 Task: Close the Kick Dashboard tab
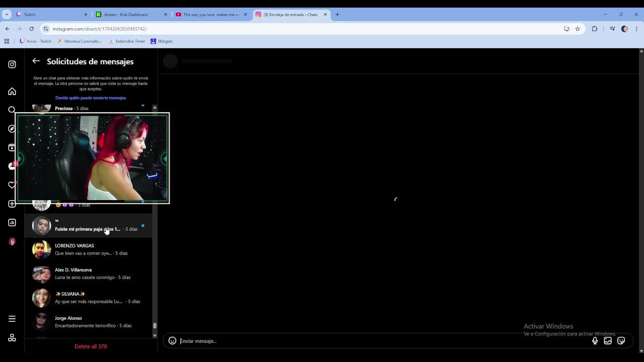point(166,15)
